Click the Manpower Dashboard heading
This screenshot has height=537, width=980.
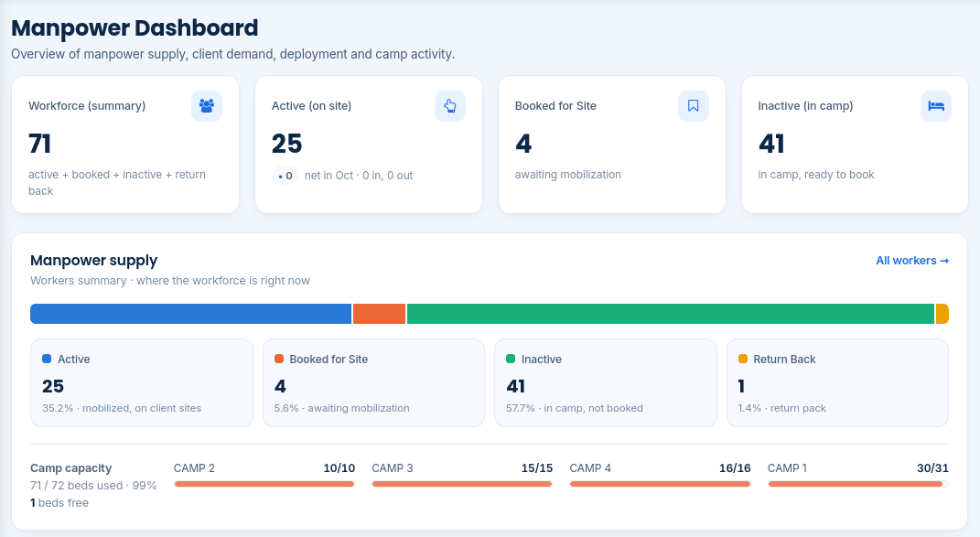click(135, 28)
